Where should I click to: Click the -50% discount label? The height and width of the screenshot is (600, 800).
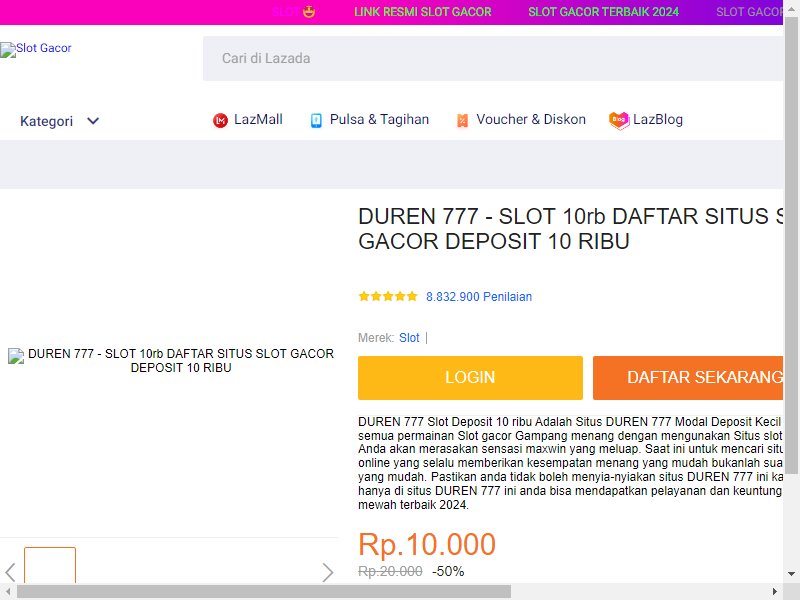[x=448, y=571]
